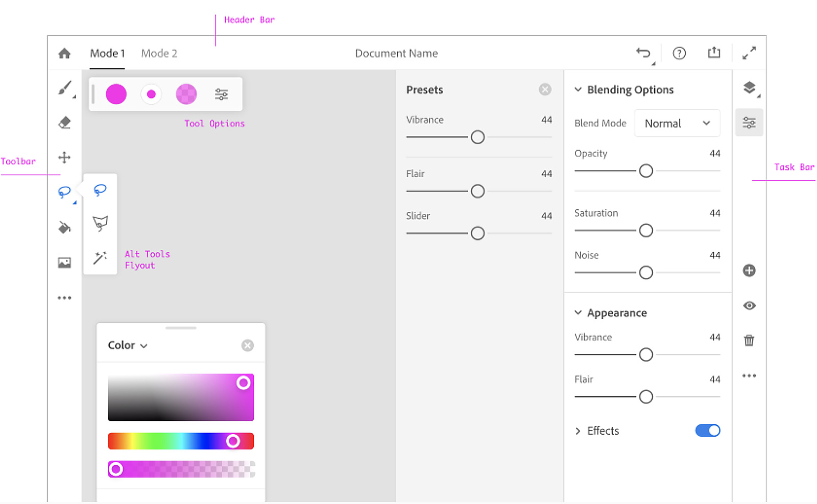
Task: Close the Color panel
Action: [248, 346]
